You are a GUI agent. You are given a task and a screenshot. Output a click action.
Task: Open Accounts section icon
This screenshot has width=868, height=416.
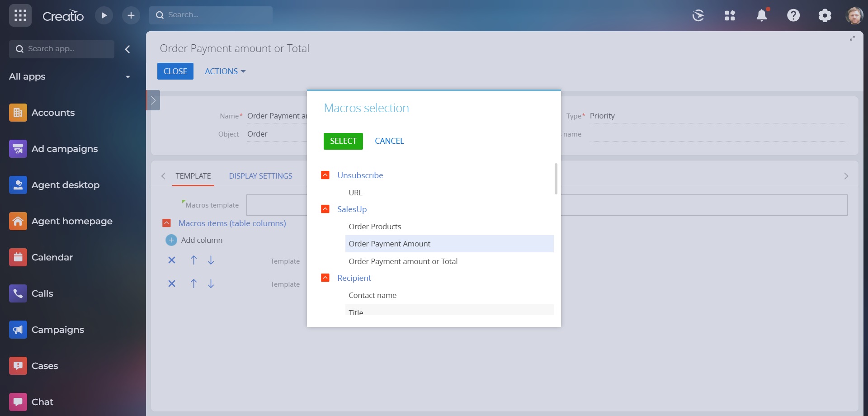coord(18,113)
